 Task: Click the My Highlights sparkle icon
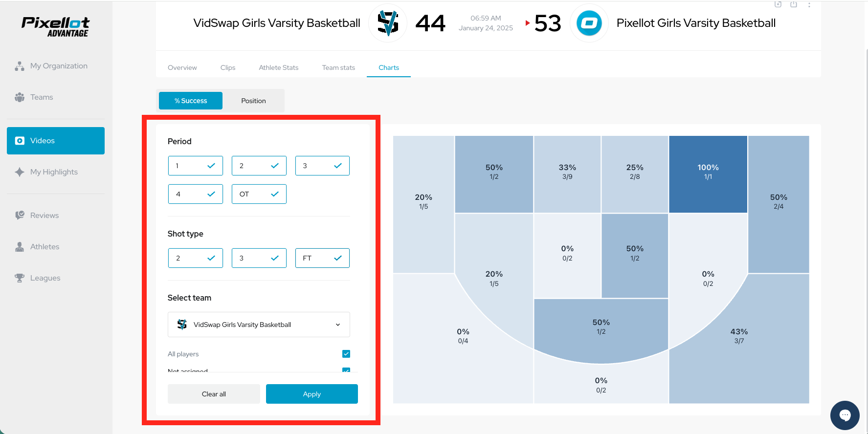coord(20,172)
